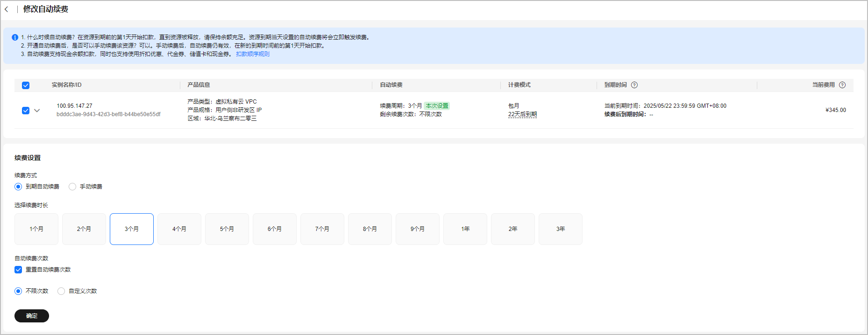This screenshot has width=868, height=335.
Task: Select the 9个月 renewal duration
Action: (x=418, y=229)
